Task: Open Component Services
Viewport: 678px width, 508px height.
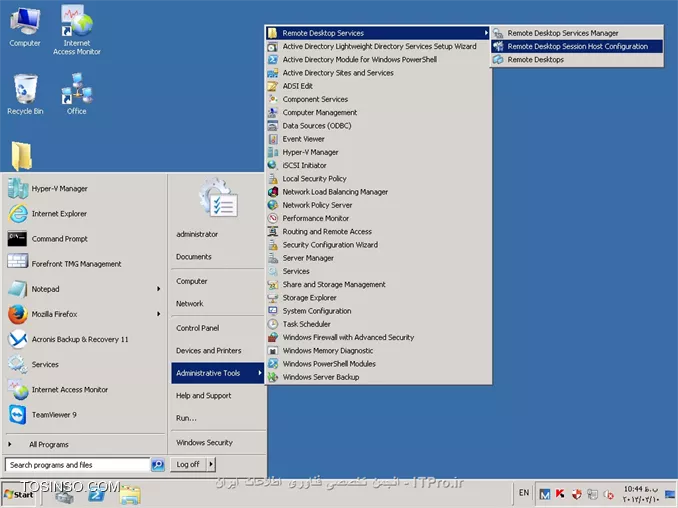Action: coord(378,99)
